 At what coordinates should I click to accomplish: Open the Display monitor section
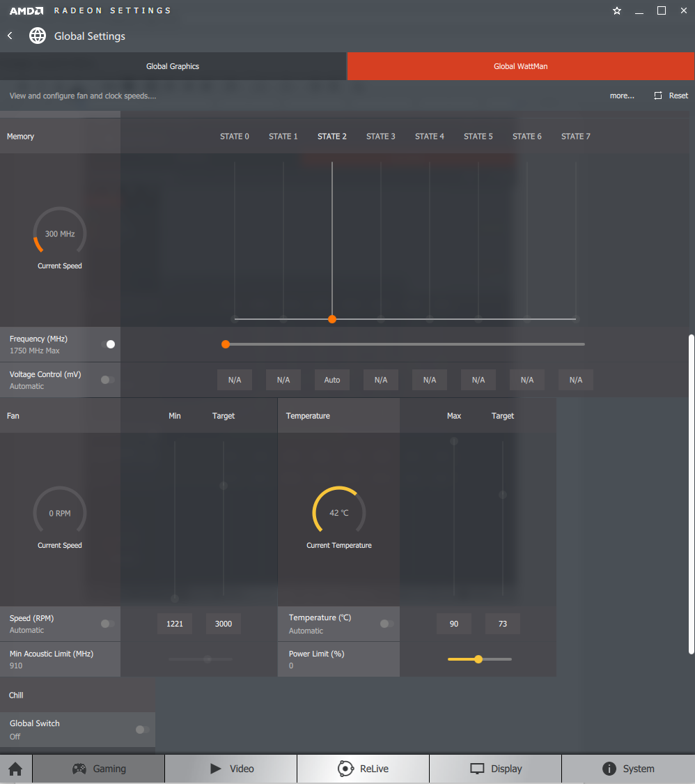pyautogui.click(x=496, y=769)
